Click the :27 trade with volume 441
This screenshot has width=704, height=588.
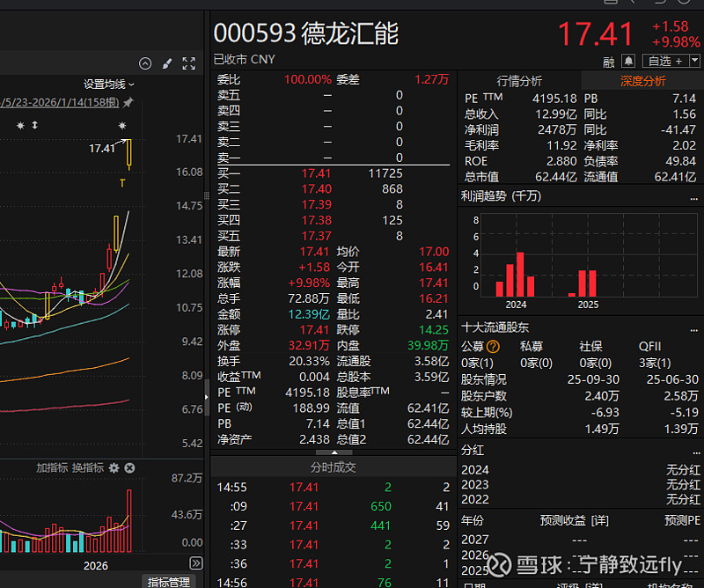pos(334,526)
